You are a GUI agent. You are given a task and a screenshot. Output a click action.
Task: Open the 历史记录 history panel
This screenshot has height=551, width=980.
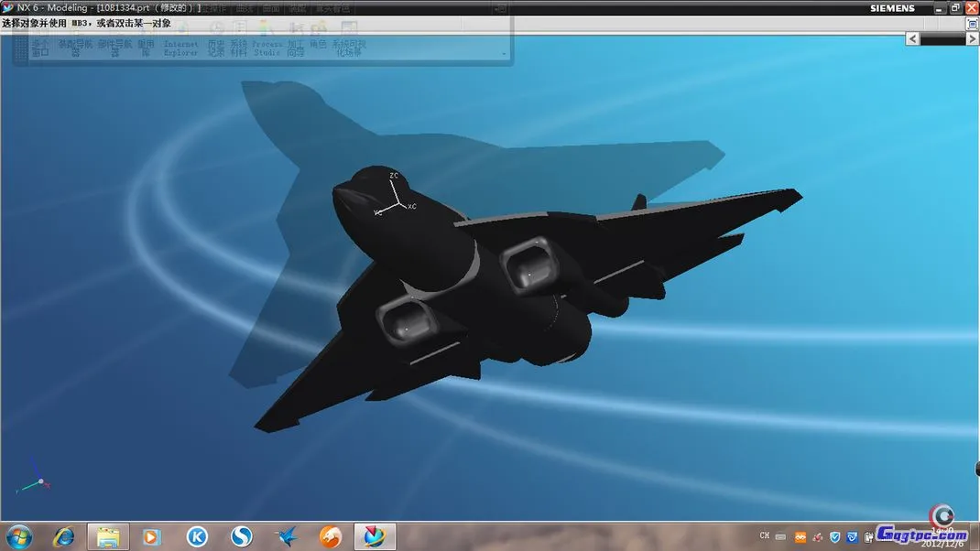point(215,48)
